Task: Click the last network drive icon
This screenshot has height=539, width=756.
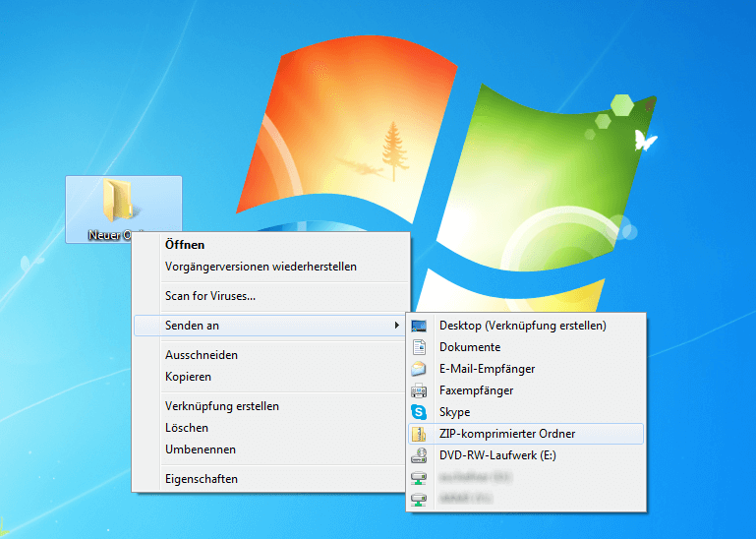Action: point(419,499)
